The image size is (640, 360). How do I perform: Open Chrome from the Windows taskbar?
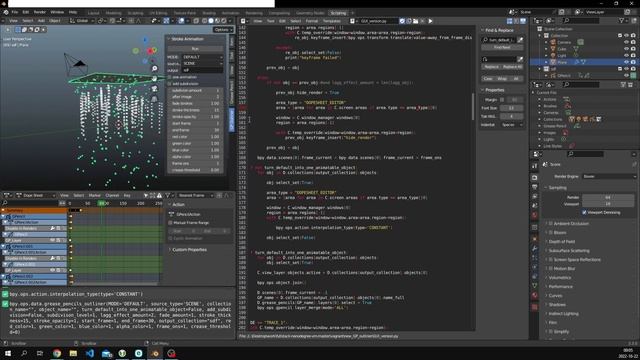[x=57, y=353]
